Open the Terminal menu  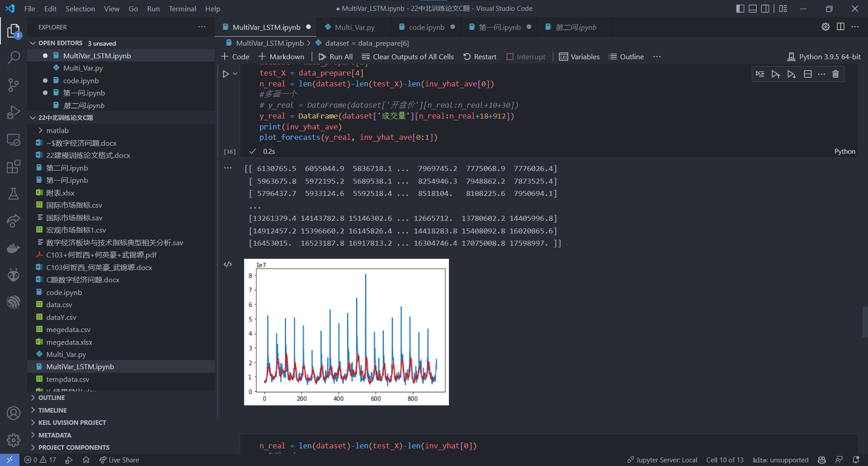[182, 9]
